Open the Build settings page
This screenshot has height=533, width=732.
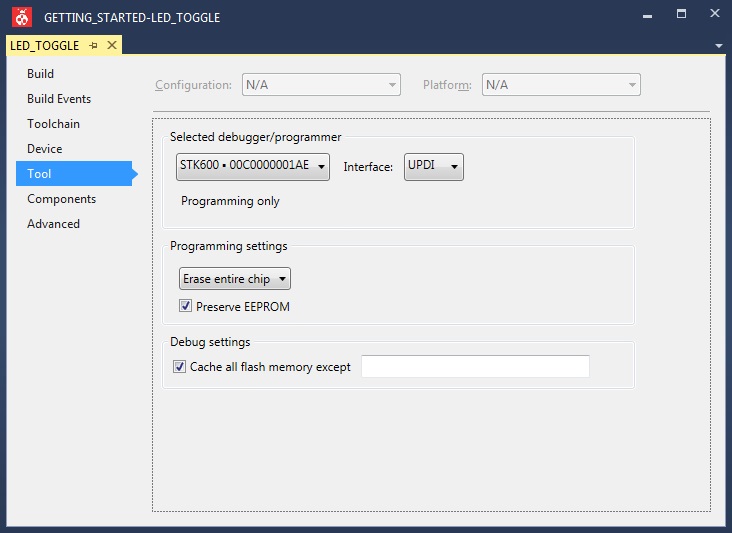pos(41,74)
